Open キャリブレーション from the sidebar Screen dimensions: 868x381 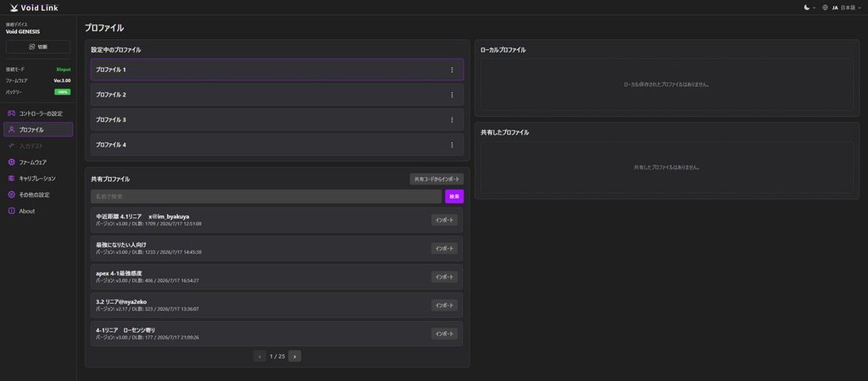tap(38, 179)
